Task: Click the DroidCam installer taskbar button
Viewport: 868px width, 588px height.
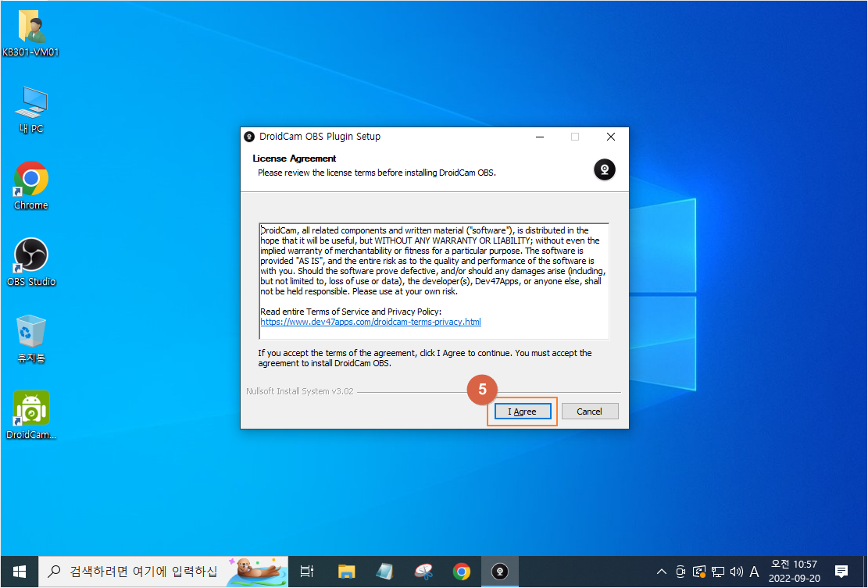Action: 500,572
